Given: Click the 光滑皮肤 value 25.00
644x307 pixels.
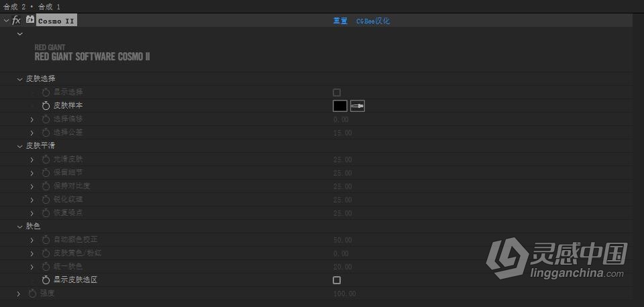Looking at the screenshot, I should tap(343, 160).
